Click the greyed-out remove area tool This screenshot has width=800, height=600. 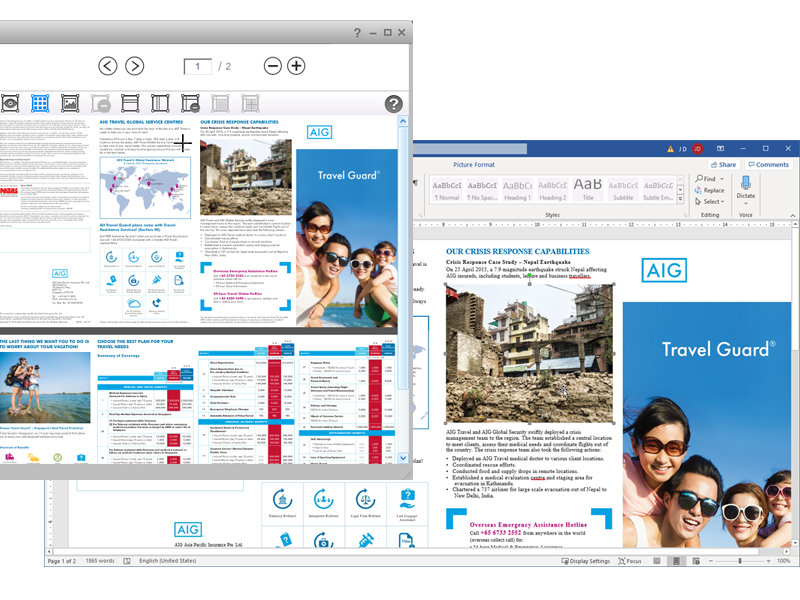tap(101, 104)
